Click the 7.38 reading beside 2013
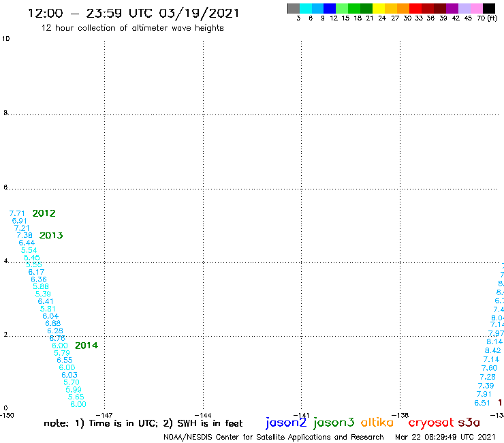Viewport: 504px width, 443px height. point(25,236)
